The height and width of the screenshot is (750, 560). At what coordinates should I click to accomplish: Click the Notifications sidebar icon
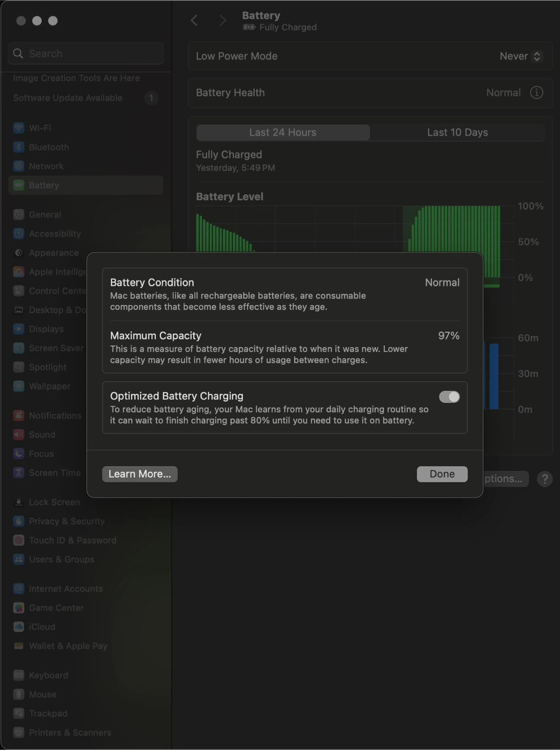(19, 416)
